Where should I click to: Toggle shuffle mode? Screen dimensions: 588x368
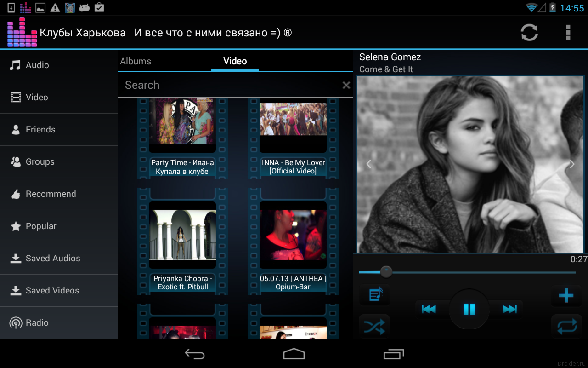coord(374,327)
